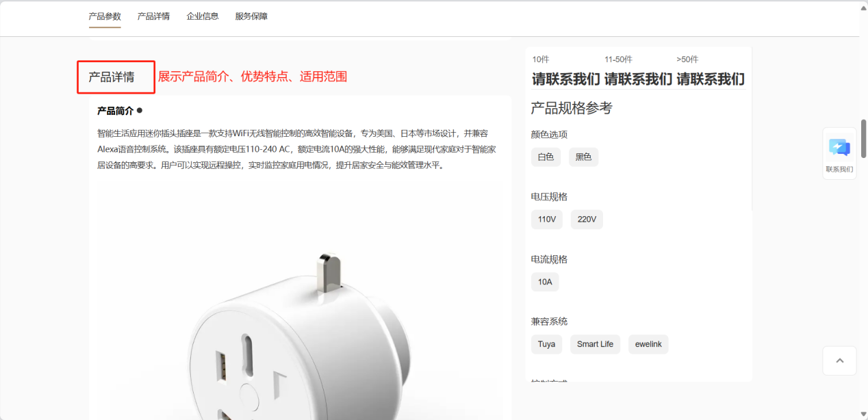Click 请联系我们 under the >50件 tier
The height and width of the screenshot is (420, 868).
pos(711,79)
